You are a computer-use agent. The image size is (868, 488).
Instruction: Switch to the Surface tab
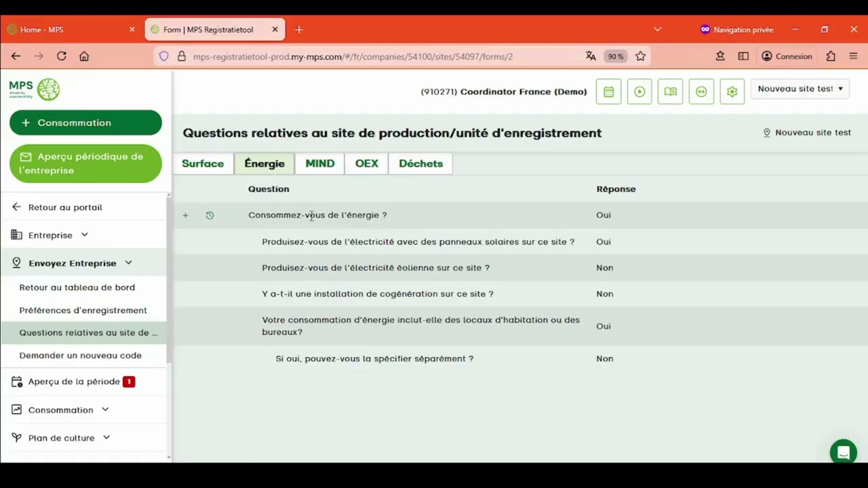tap(203, 163)
